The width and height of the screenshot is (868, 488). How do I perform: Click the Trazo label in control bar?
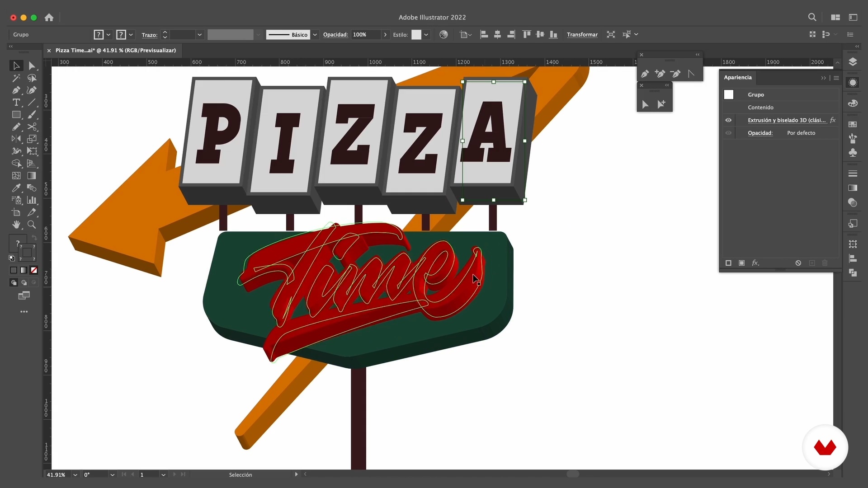pos(149,35)
